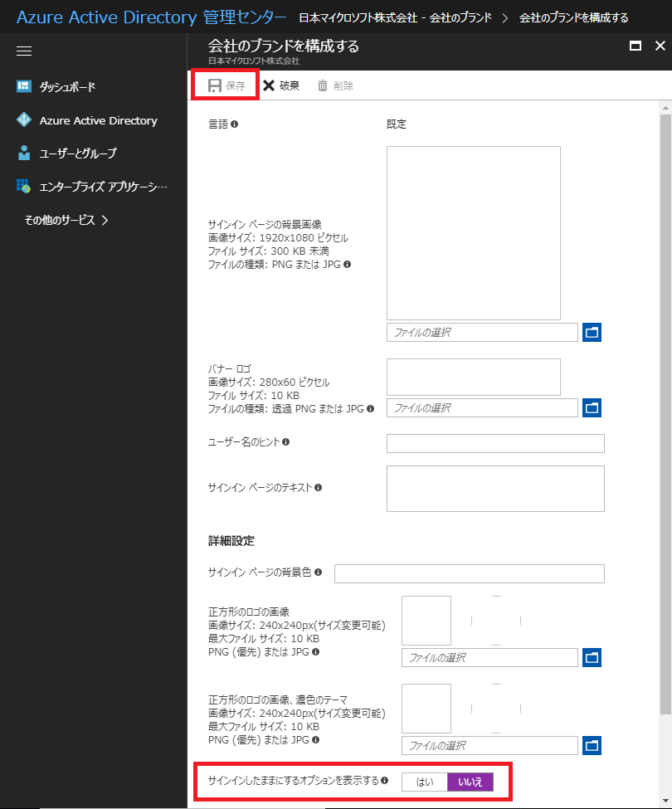Click the dark theme square logo preview
This screenshot has height=809, width=672.
point(426,709)
